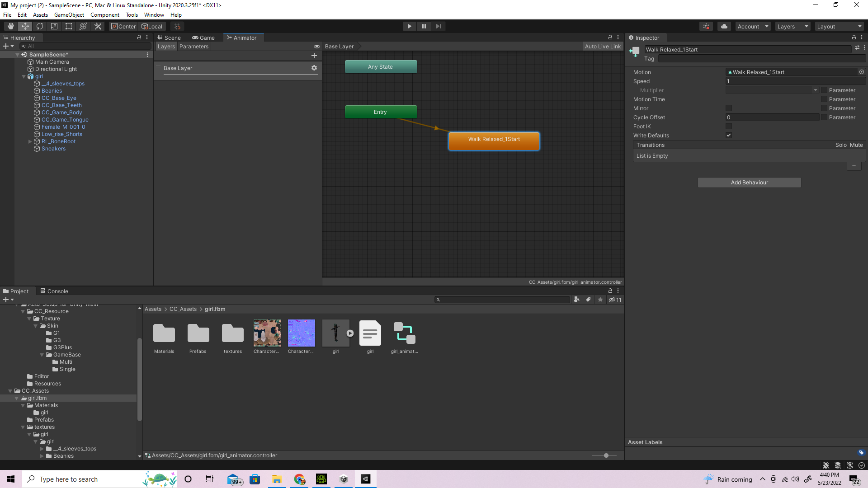Enable Motion Time Parameter checkbox

point(824,99)
